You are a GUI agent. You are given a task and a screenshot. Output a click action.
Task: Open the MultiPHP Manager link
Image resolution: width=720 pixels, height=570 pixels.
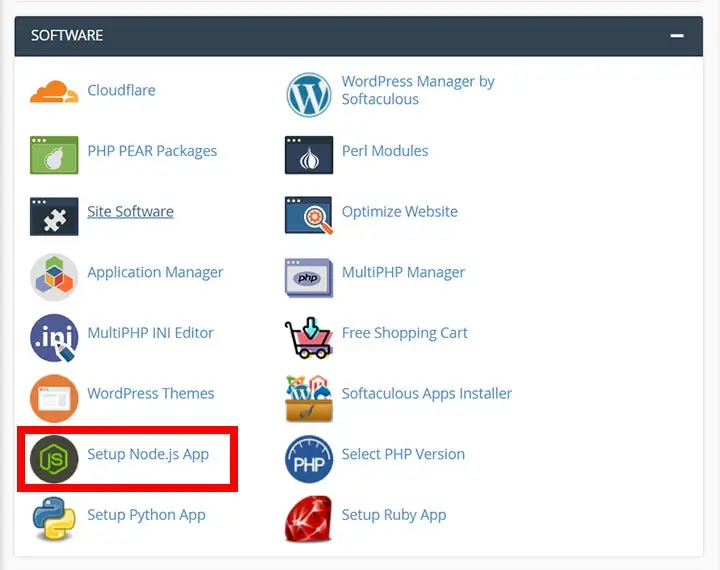point(403,272)
